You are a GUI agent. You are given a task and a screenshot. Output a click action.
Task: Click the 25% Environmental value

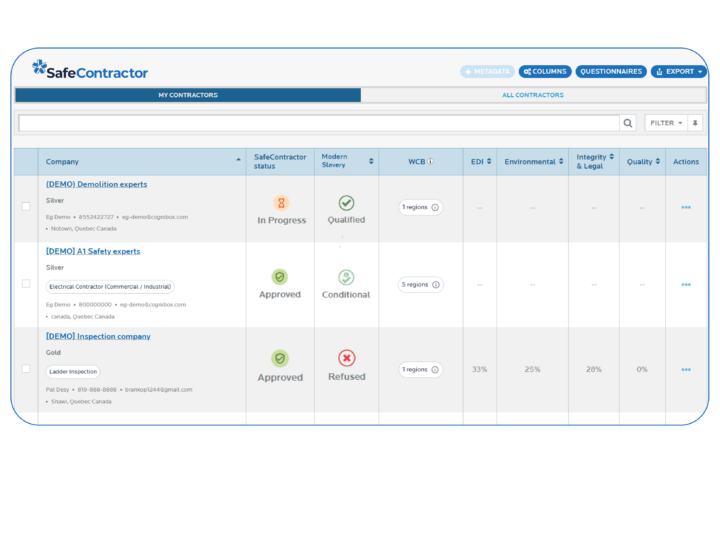[x=532, y=369]
